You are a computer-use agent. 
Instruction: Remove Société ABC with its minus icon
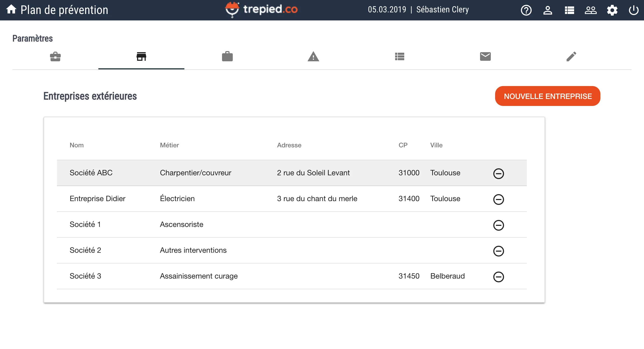498,173
